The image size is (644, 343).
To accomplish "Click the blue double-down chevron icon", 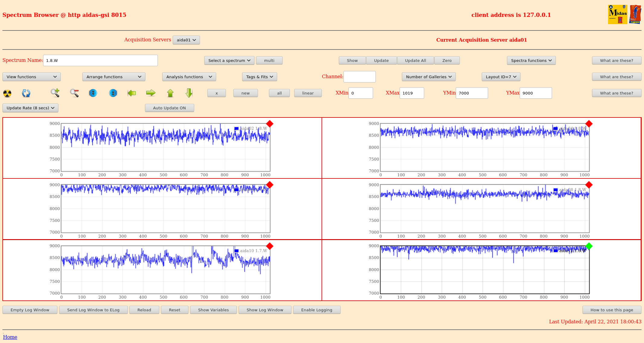I will click(x=93, y=93).
